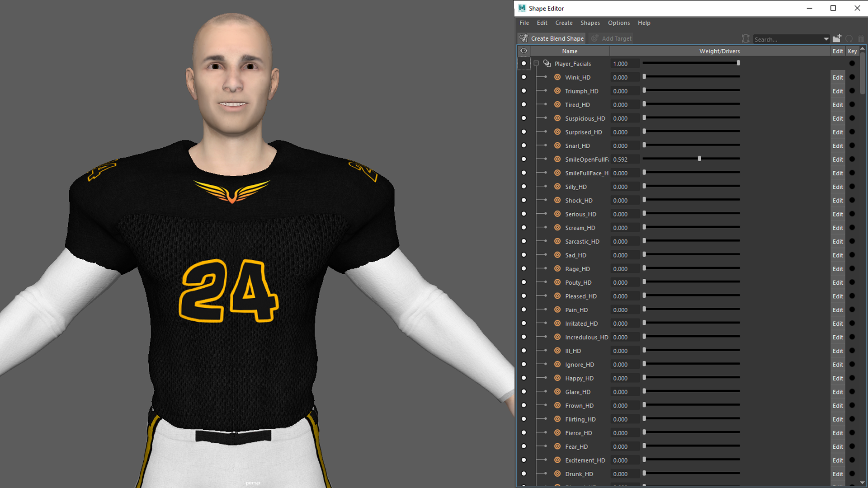Click the key dot for Player_Facials
Image resolution: width=868 pixels, height=488 pixels.
tap(852, 64)
